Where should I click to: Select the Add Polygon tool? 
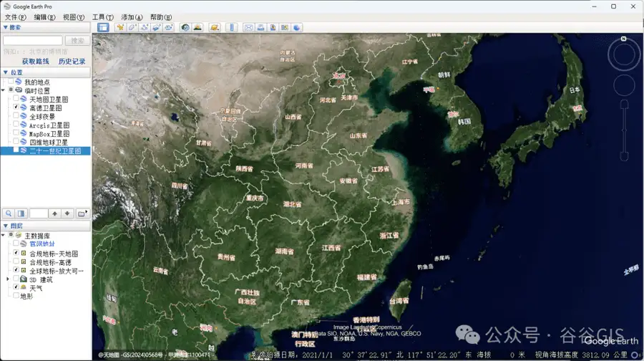132,27
